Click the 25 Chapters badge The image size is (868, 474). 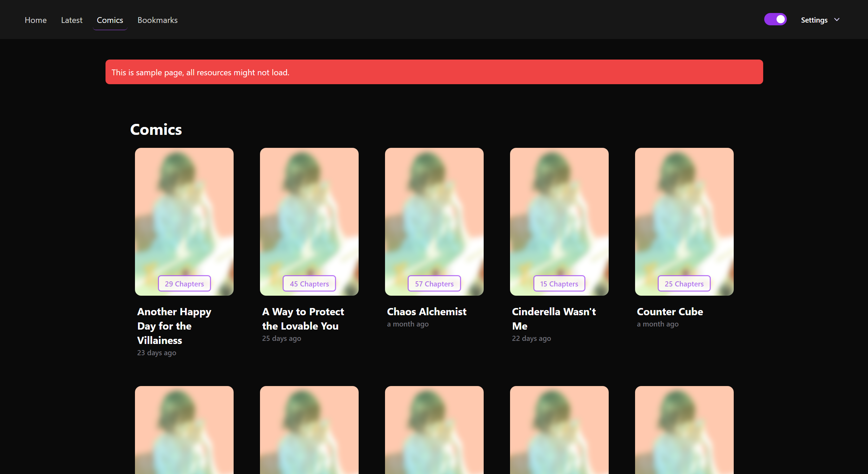[684, 284]
